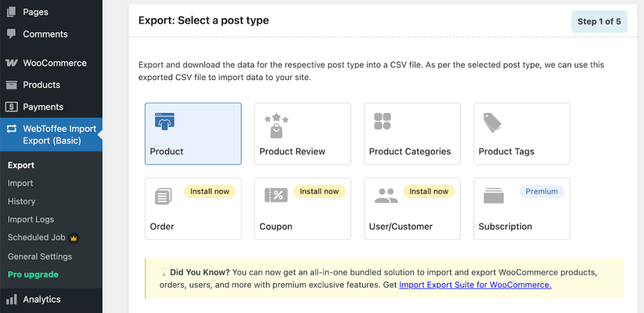Viewport: 644px width, 313px height.
Task: Click the crown icon beside Scheduled Job
Action: click(x=74, y=237)
